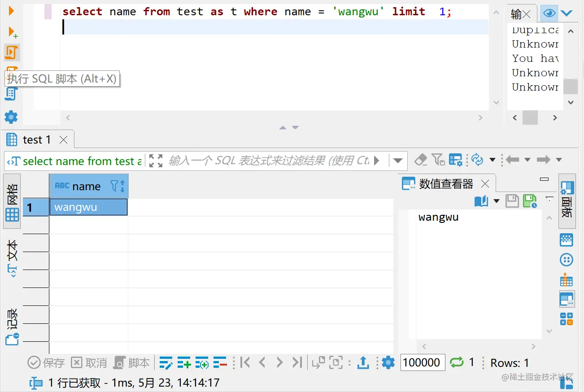584x392 pixels.
Task: Click the 100000 fetch size field
Action: pos(423,362)
